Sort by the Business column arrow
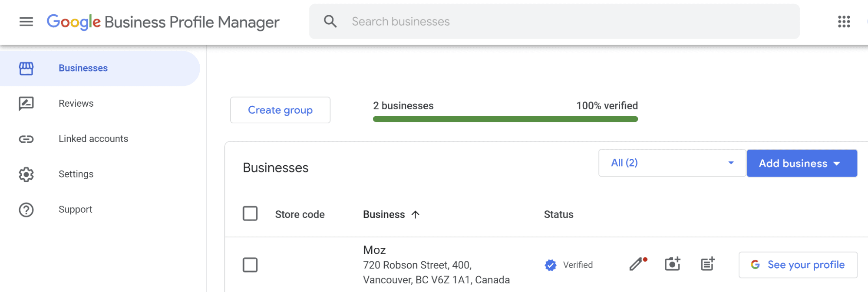 pos(415,214)
